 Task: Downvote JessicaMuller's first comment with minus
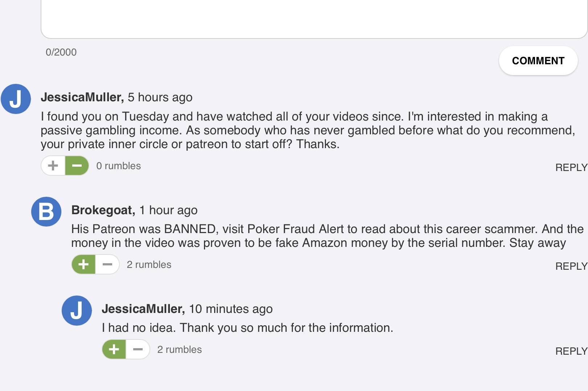[x=77, y=166]
